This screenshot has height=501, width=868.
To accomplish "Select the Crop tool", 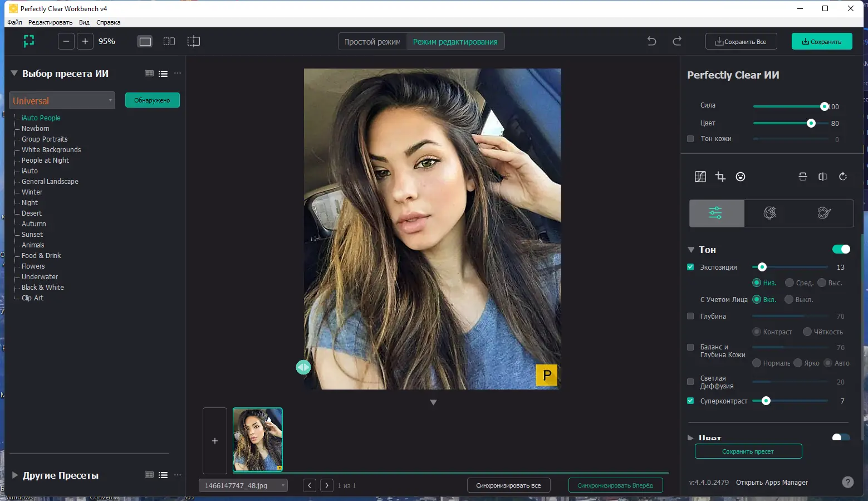I will pos(720,177).
